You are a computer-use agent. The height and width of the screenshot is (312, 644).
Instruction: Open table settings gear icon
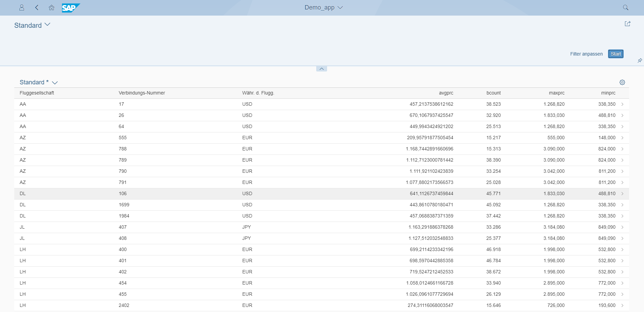coord(622,82)
